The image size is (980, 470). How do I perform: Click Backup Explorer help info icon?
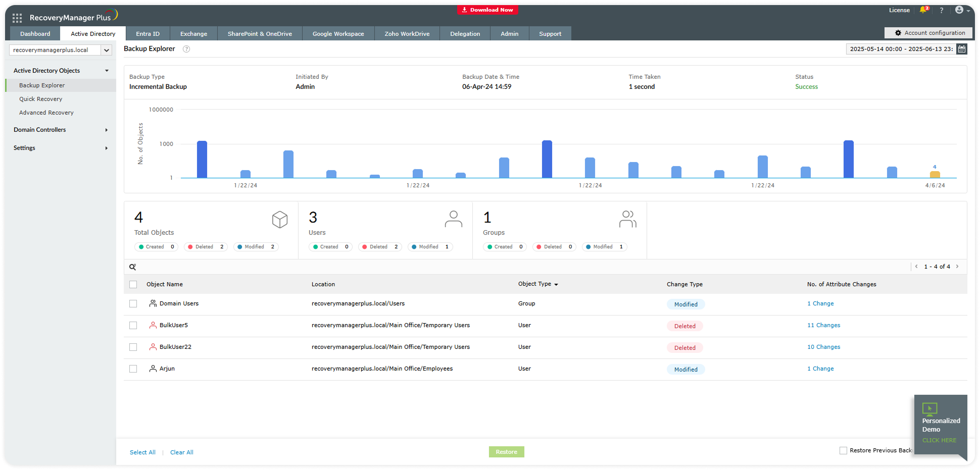tap(186, 49)
